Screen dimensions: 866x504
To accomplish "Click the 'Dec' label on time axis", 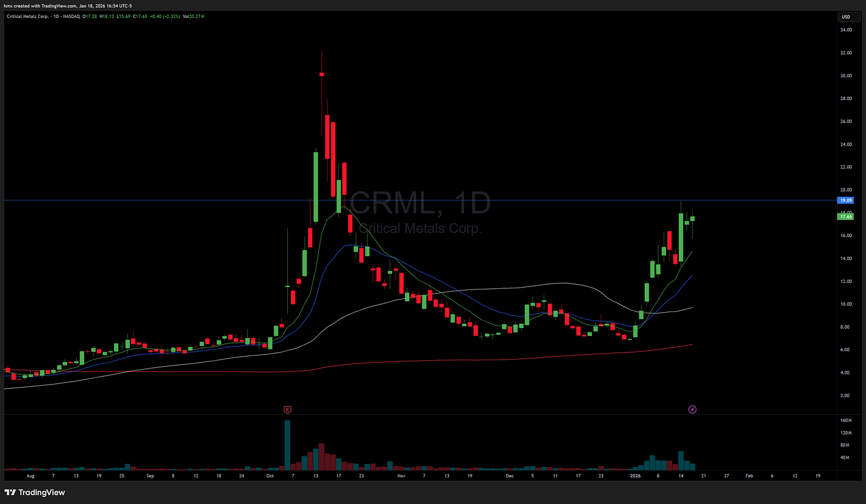I will click(510, 475).
